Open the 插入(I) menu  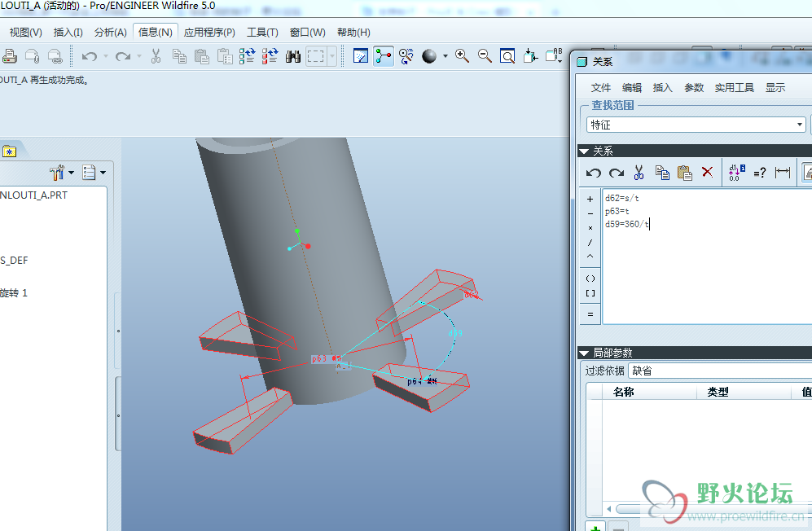[68, 32]
